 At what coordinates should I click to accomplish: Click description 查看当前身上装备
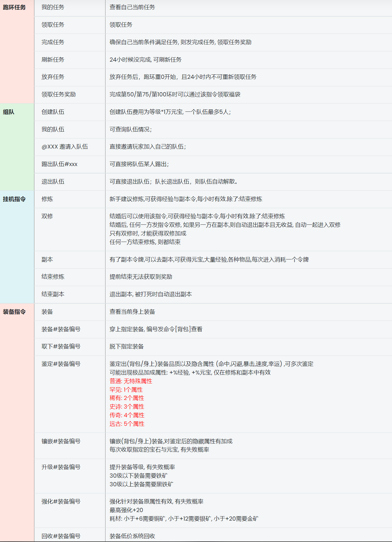coord(132,312)
